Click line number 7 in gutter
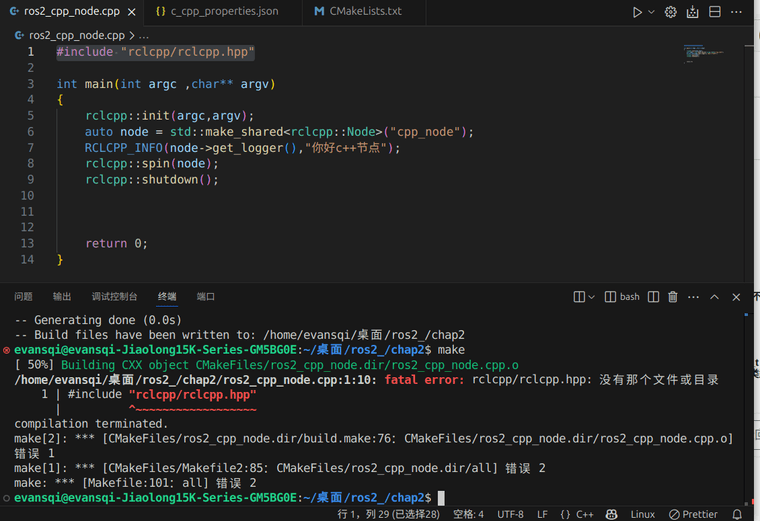 (31, 148)
